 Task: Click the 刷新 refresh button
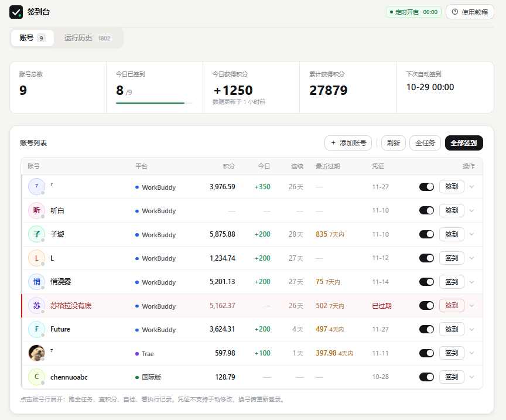point(394,143)
